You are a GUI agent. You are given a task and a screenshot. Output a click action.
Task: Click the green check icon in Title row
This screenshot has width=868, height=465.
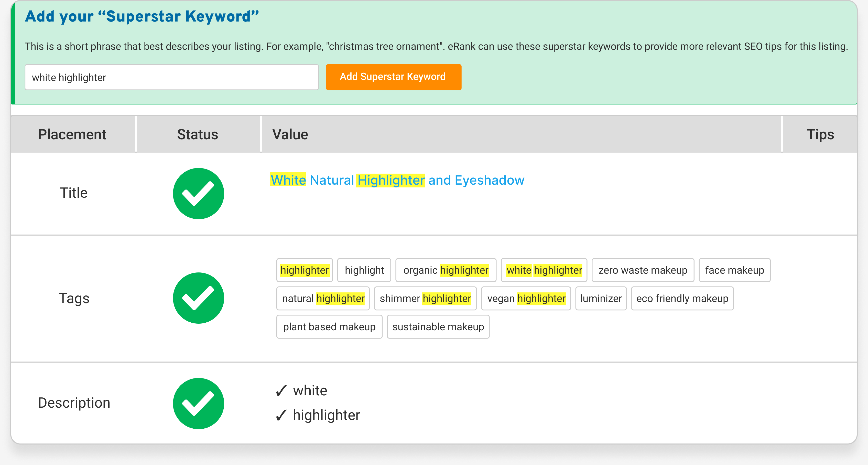point(199,194)
